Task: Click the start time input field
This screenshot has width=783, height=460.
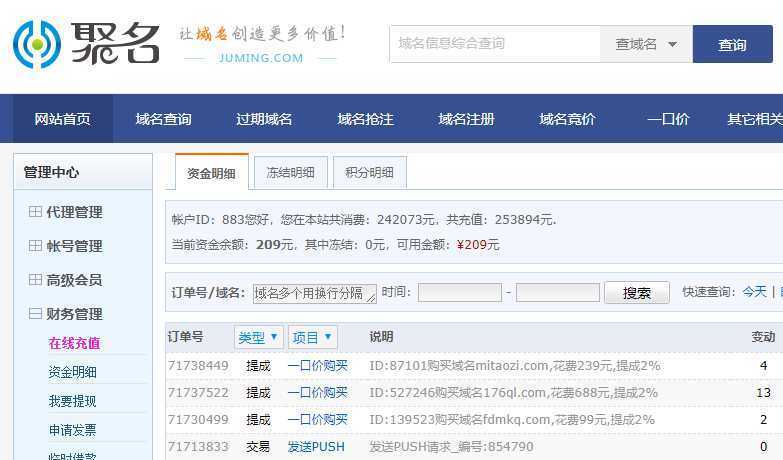Action: 459,293
